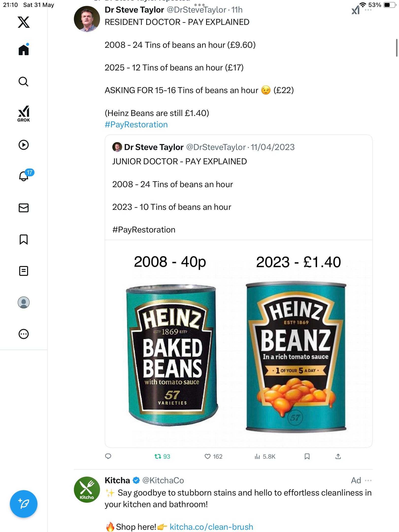The width and height of the screenshot is (399, 532).
Task: Open the video play icon in sidebar
Action: pyautogui.click(x=24, y=145)
